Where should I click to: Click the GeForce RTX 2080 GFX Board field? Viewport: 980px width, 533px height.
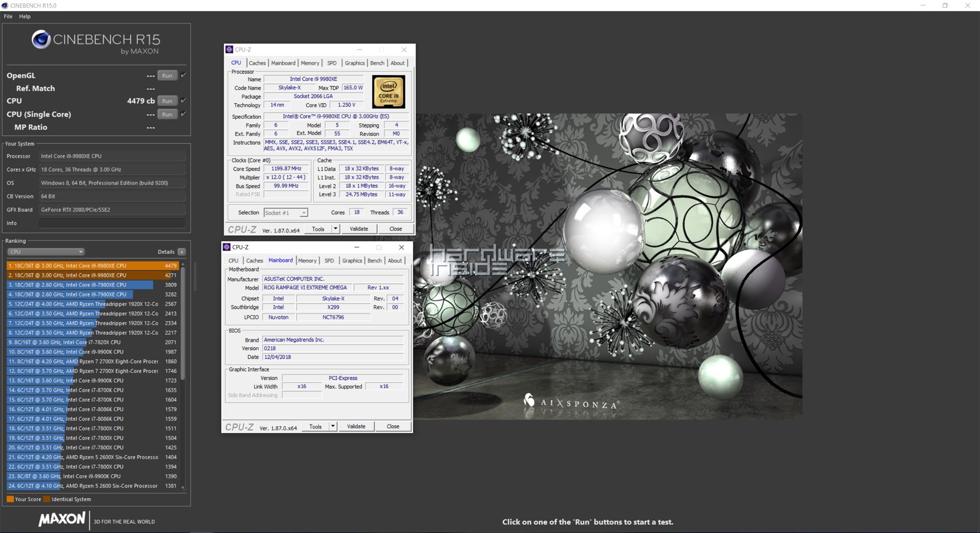point(112,210)
